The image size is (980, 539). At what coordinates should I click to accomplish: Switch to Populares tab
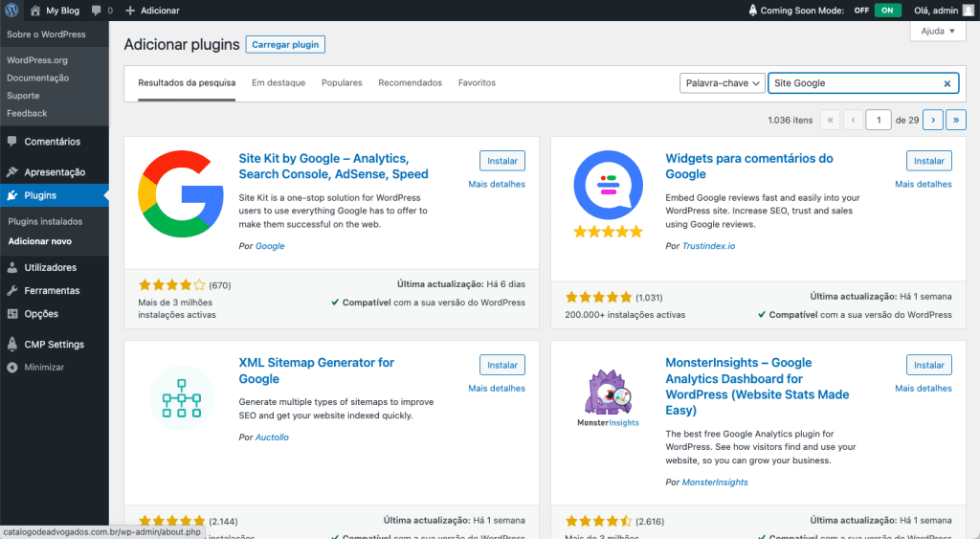[342, 82]
